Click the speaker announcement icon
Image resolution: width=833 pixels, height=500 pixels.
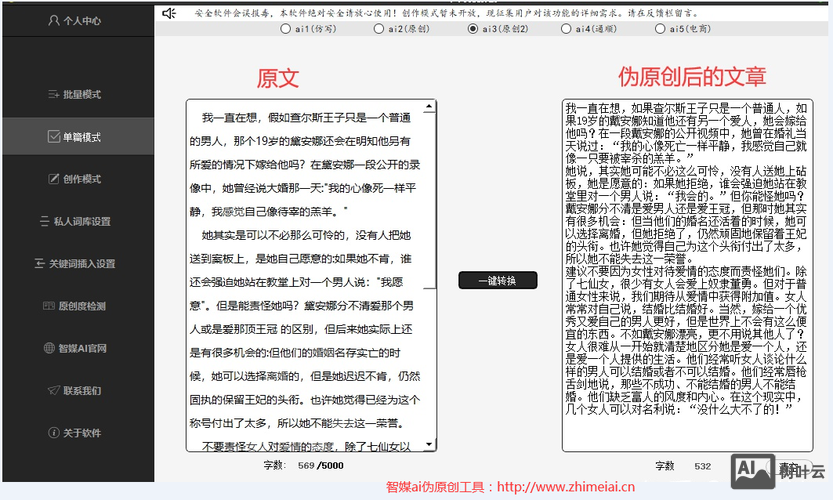(169, 13)
